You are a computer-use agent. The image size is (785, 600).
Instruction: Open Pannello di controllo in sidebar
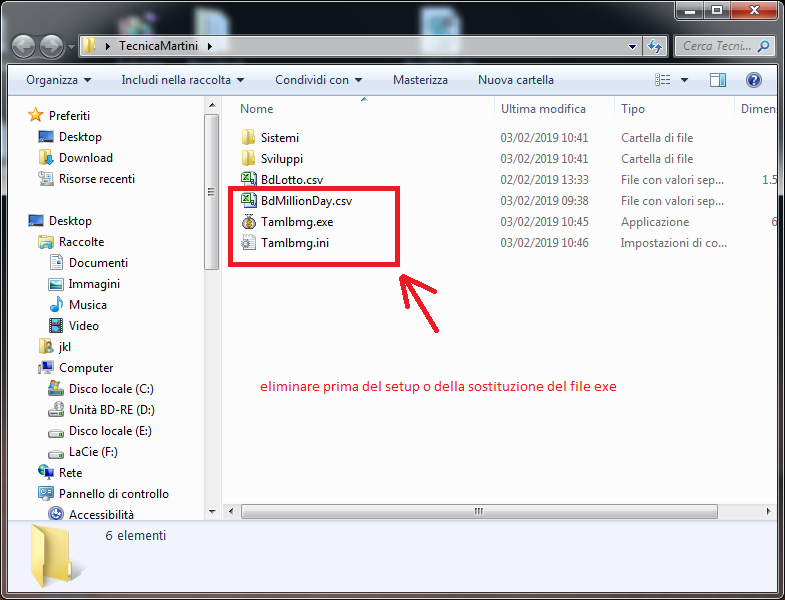pyautogui.click(x=104, y=494)
